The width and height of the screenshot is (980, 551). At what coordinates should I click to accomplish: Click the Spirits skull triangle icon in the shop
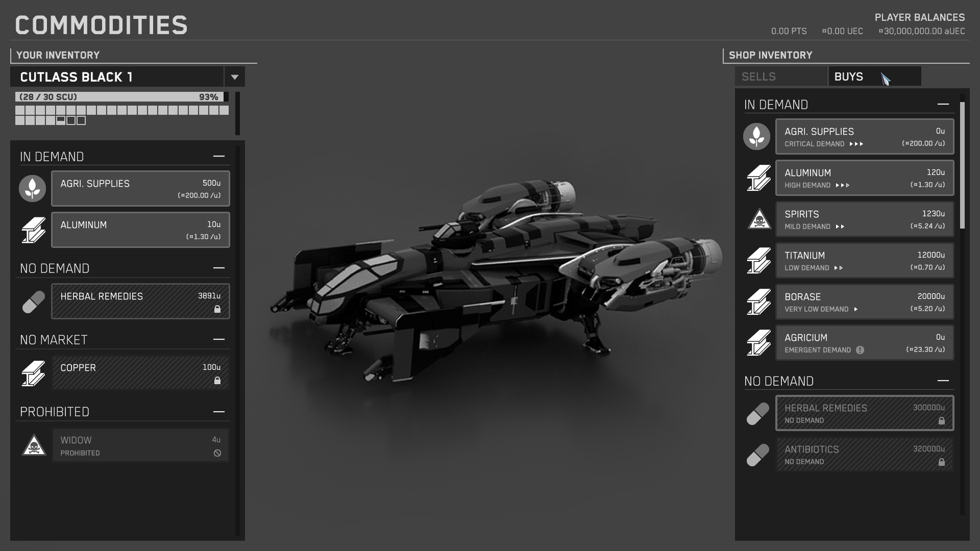pyautogui.click(x=759, y=219)
